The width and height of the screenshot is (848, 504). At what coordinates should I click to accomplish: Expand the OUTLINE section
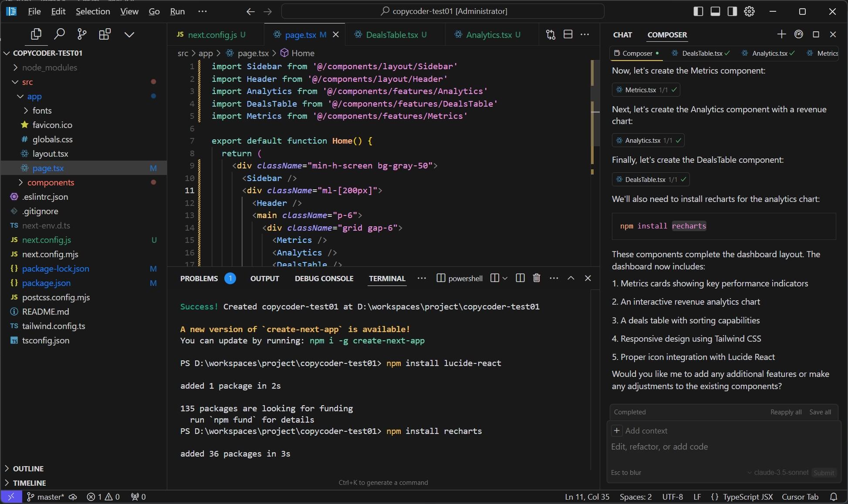(84, 468)
